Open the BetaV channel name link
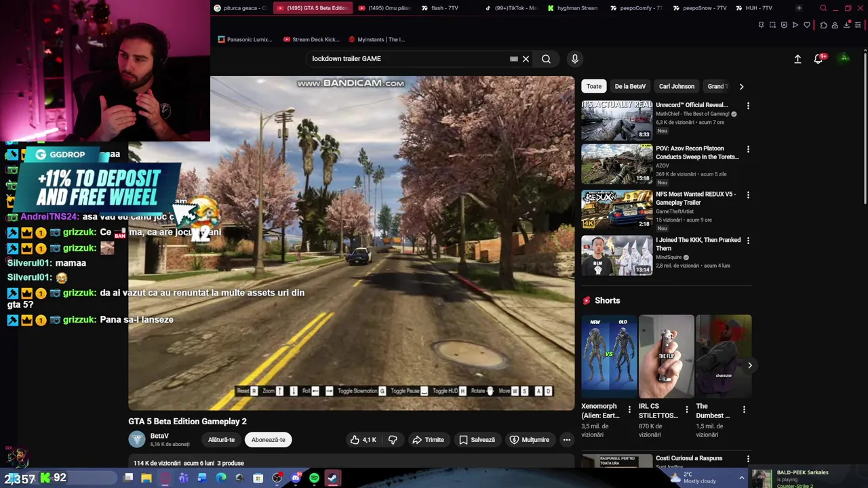The image size is (868, 488). [x=159, y=436]
